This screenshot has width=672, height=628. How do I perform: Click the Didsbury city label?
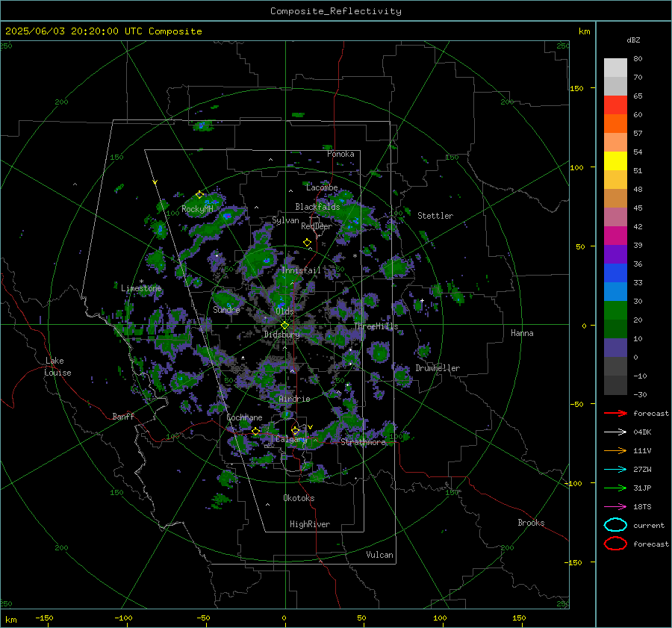(281, 335)
